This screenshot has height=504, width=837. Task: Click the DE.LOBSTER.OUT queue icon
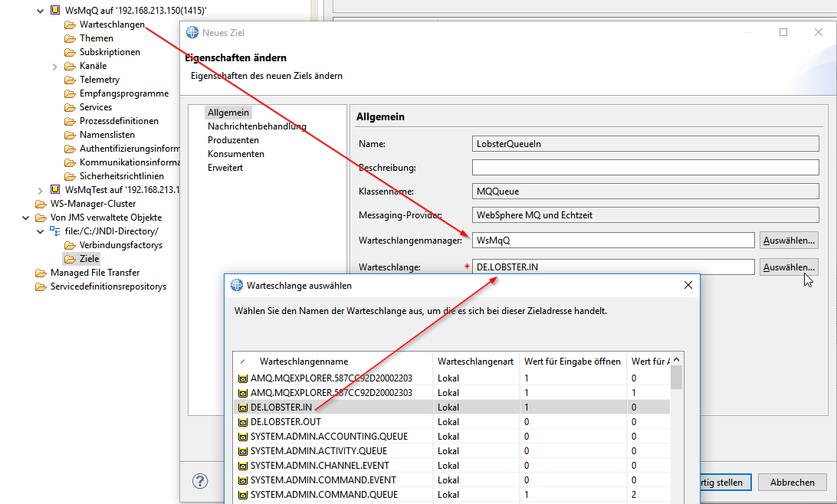(242, 422)
